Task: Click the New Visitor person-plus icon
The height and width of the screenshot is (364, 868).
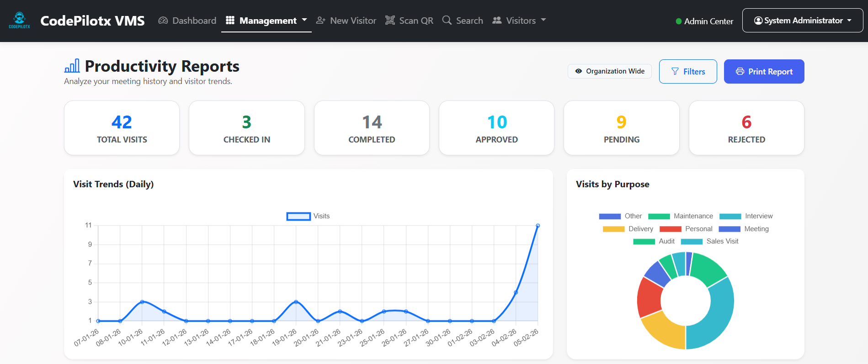Action: pos(321,21)
